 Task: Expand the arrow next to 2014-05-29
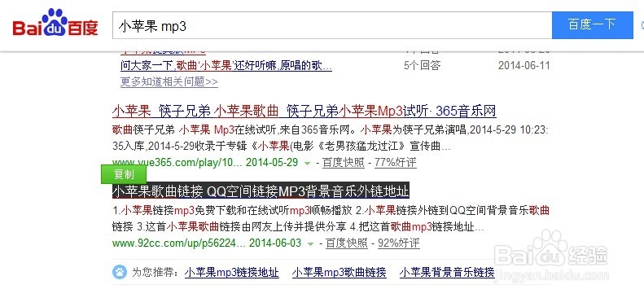307,164
